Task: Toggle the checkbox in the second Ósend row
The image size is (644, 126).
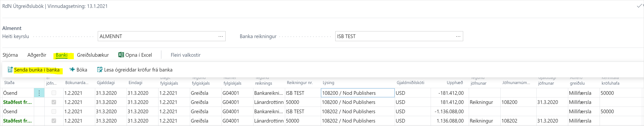Action: pyautogui.click(x=54, y=111)
